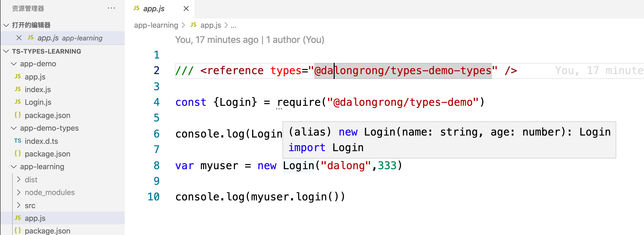This screenshot has height=235, width=644.
Task: Select app.js app-learning in open editors
Action: (63, 38)
